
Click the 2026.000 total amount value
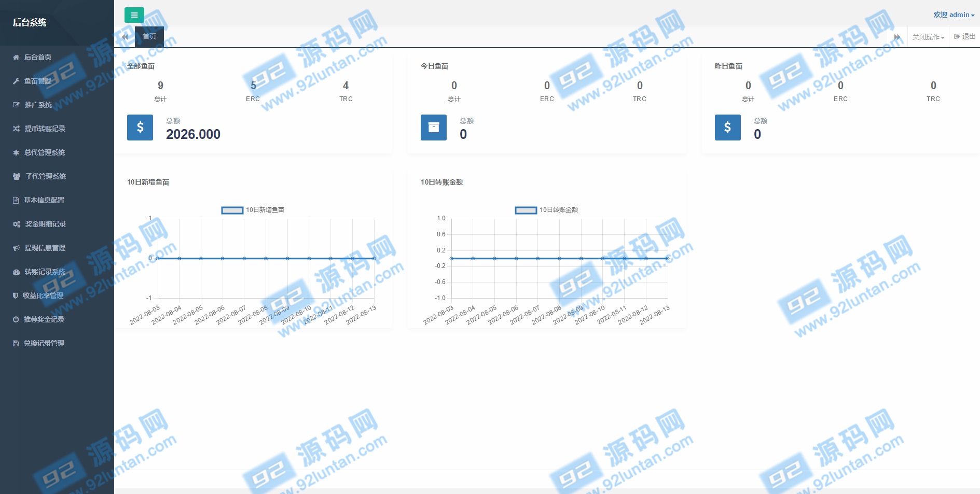pyautogui.click(x=193, y=134)
